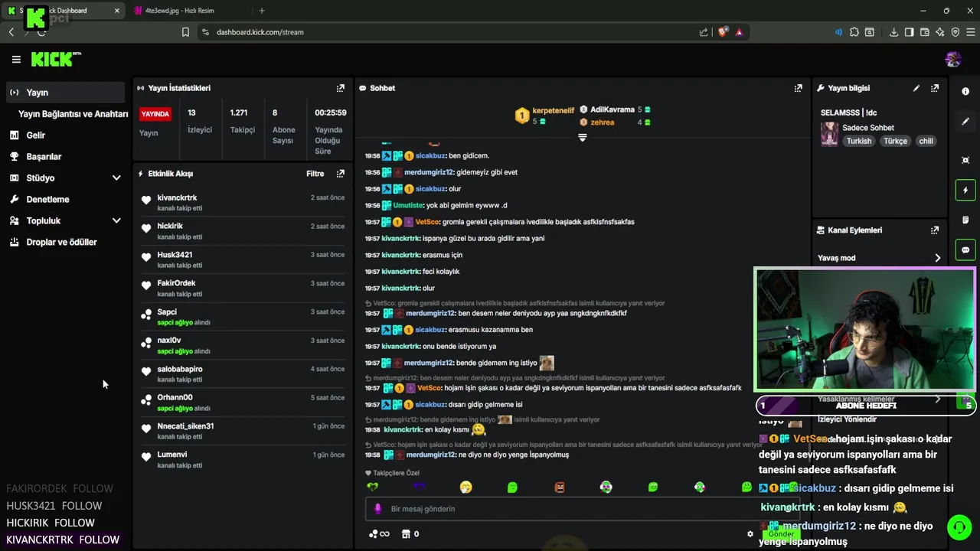Open the chat shop icon showing 0
The height and width of the screenshot is (551, 980).
[x=410, y=533]
